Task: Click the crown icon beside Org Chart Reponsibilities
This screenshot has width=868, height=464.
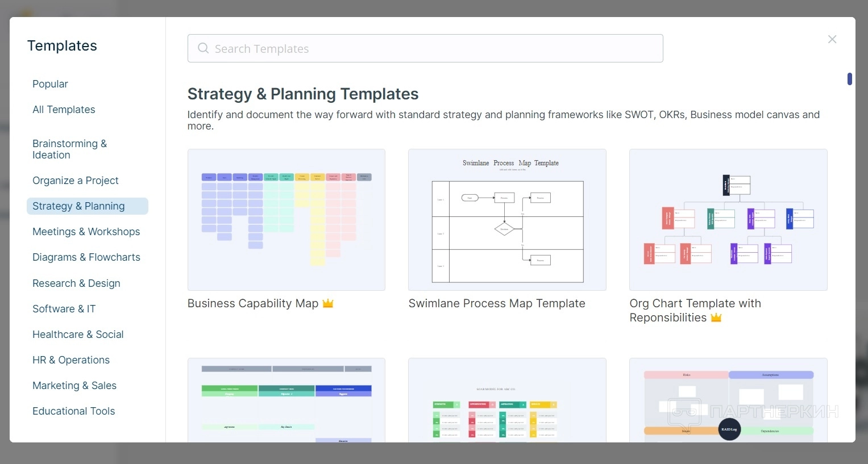Action: [716, 317]
